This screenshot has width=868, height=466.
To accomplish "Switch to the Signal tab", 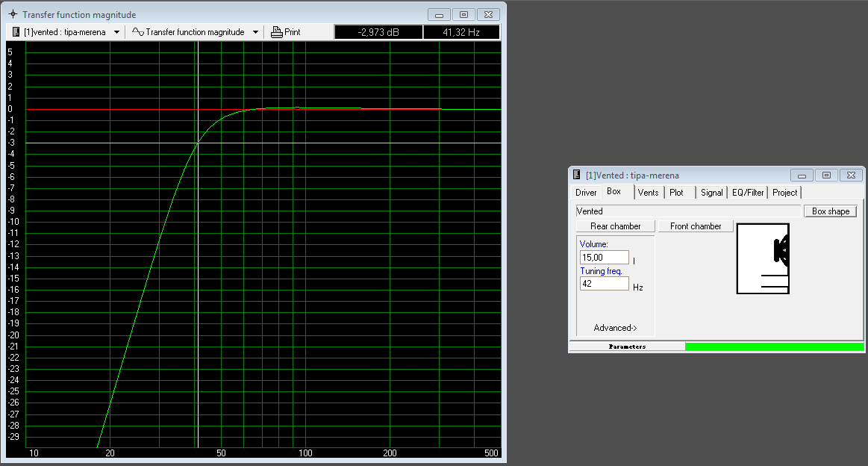I will tap(711, 192).
